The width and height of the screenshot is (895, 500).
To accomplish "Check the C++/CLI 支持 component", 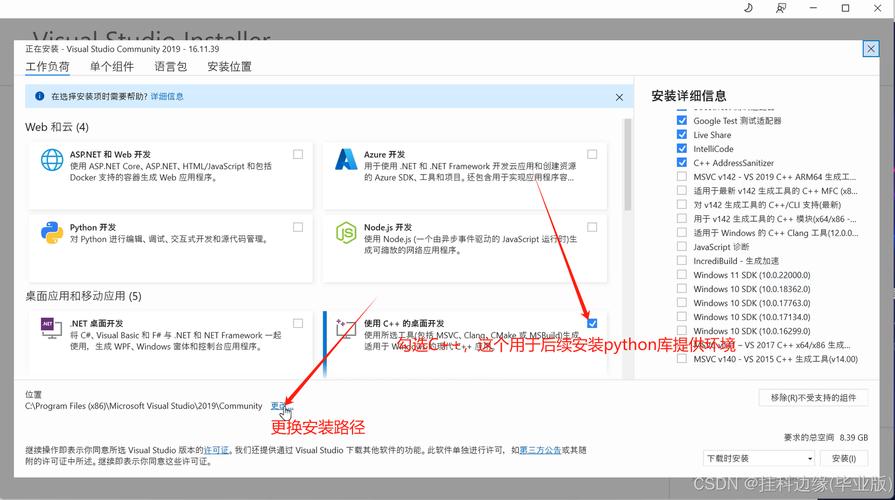I will tap(682, 204).
